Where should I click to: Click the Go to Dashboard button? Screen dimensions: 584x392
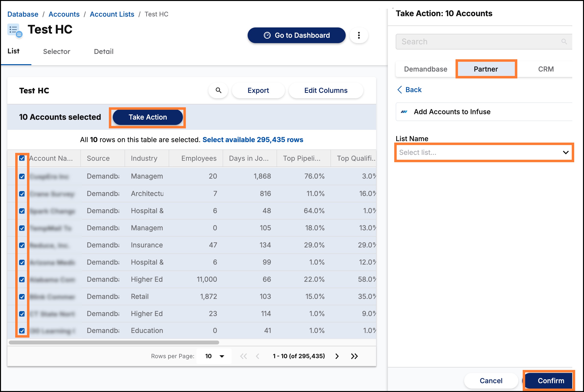[x=296, y=35]
